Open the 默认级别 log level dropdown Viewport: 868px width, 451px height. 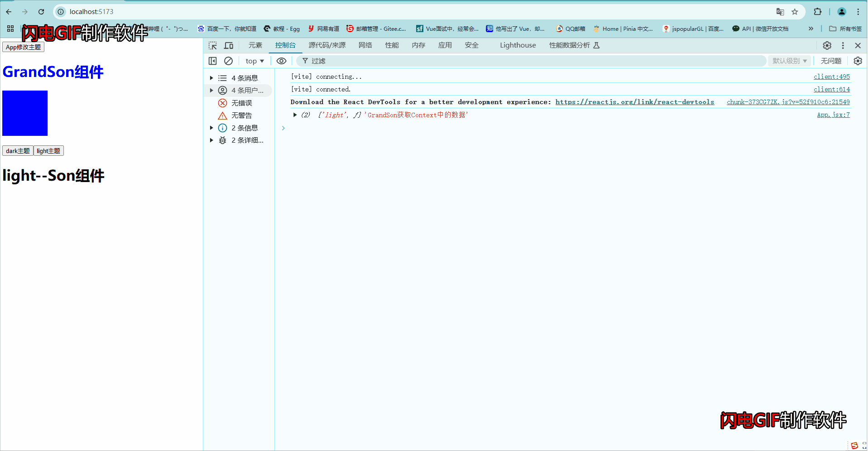pos(789,61)
